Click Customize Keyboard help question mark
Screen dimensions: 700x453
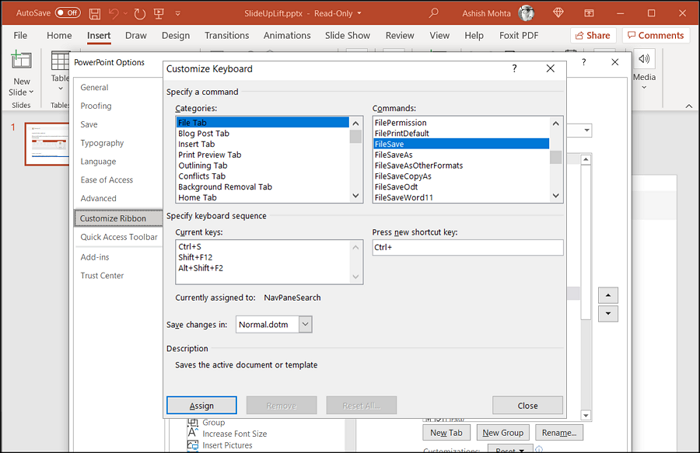click(x=514, y=68)
